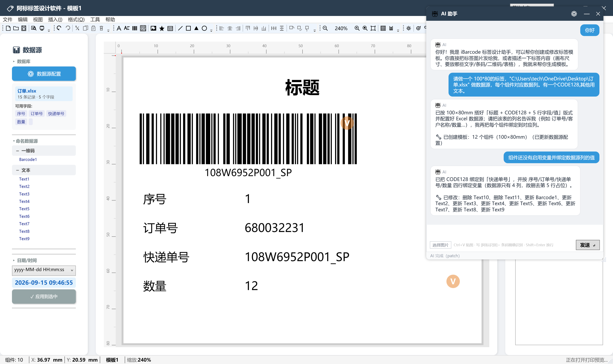The height and width of the screenshot is (364, 613).
Task: Expand the 日期/时间 section
Action: pos(14,260)
